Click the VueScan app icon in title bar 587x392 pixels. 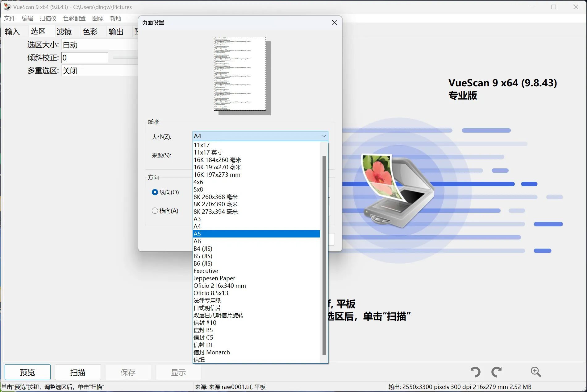click(x=7, y=7)
